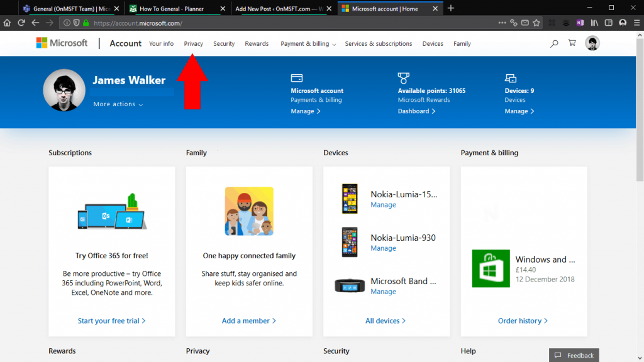Open the stacked layers extension icon
644x362 pixels.
566,23
